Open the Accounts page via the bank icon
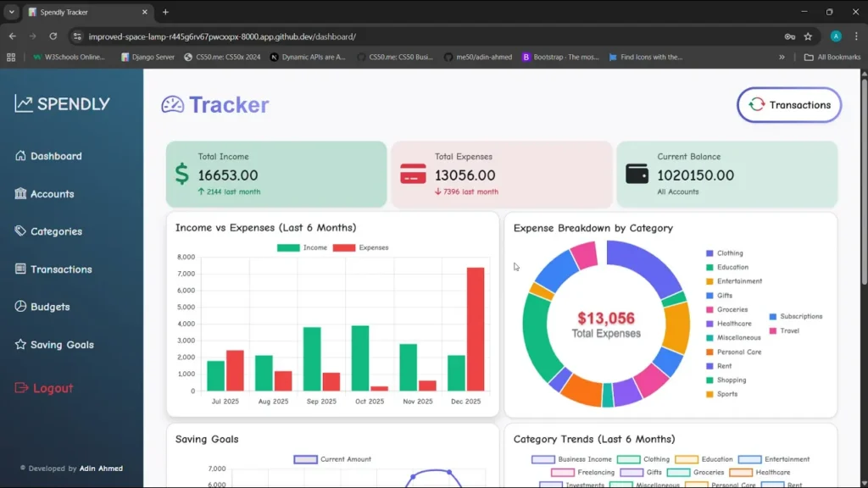 point(20,194)
